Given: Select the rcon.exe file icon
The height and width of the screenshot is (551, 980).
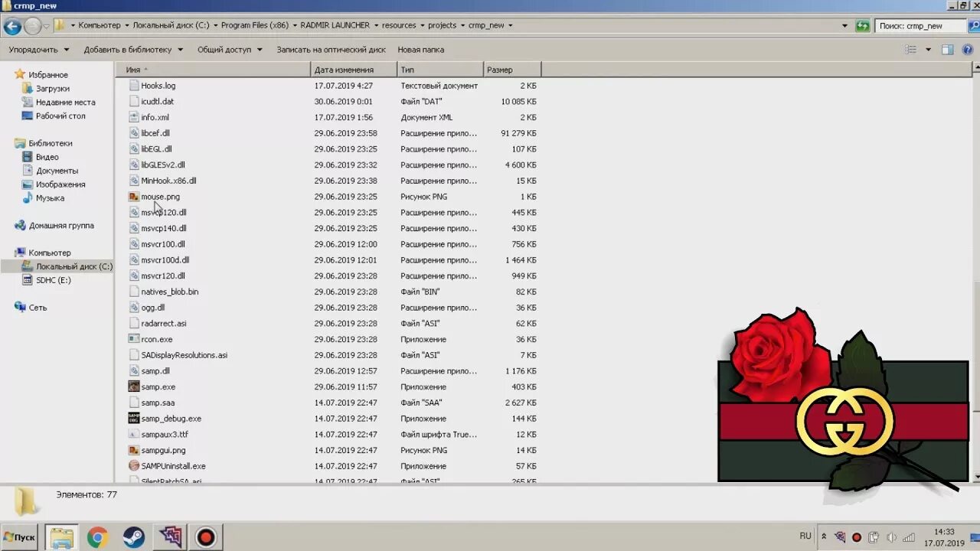Looking at the screenshot, I should click(134, 339).
